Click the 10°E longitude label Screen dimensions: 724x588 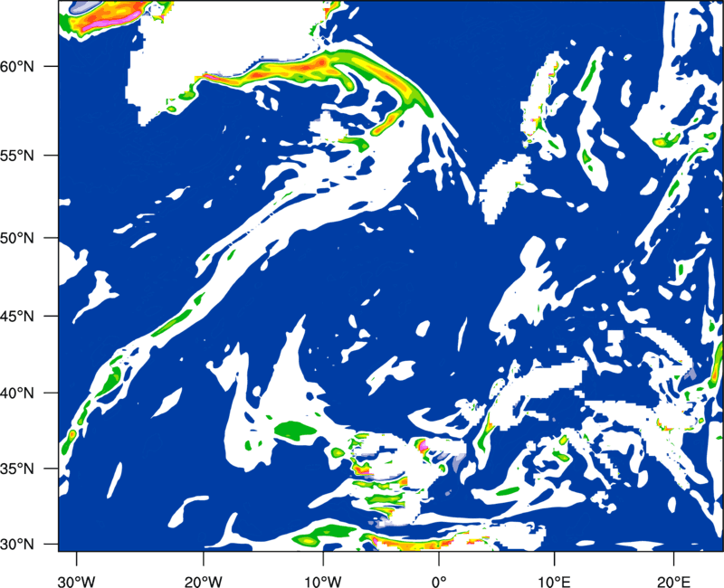[x=554, y=582]
